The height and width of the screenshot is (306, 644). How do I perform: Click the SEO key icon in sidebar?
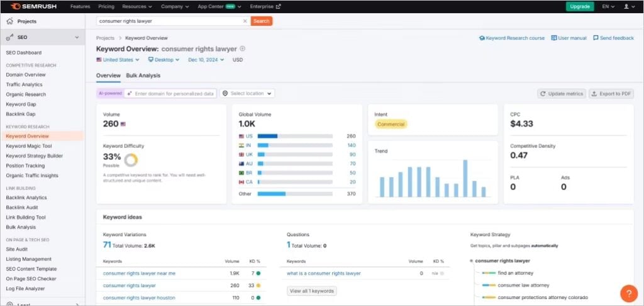coord(9,37)
